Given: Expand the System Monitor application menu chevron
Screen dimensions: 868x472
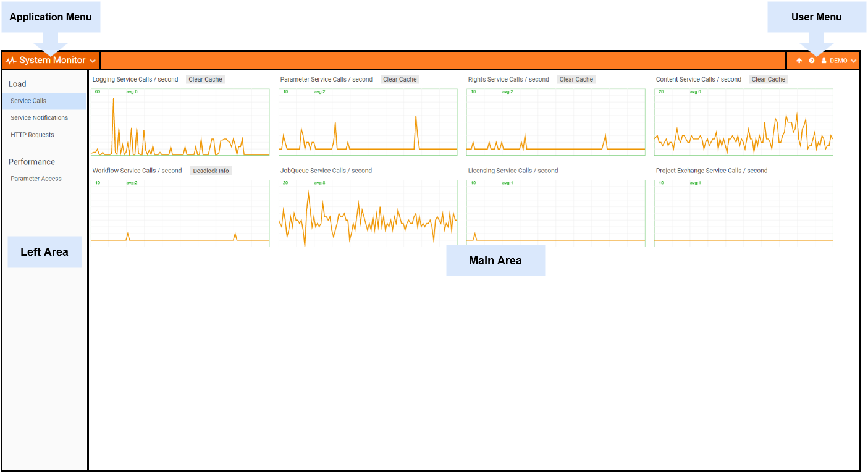Looking at the screenshot, I should point(93,61).
